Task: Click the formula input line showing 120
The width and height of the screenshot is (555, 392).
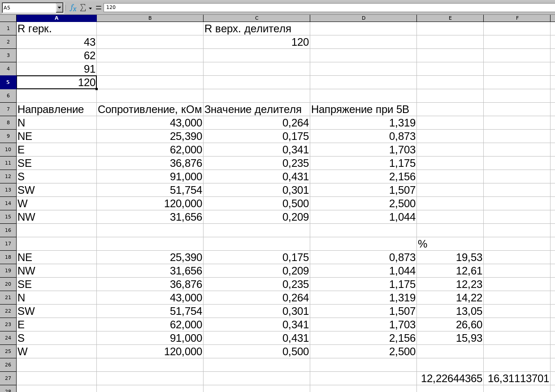Action: tap(329, 8)
